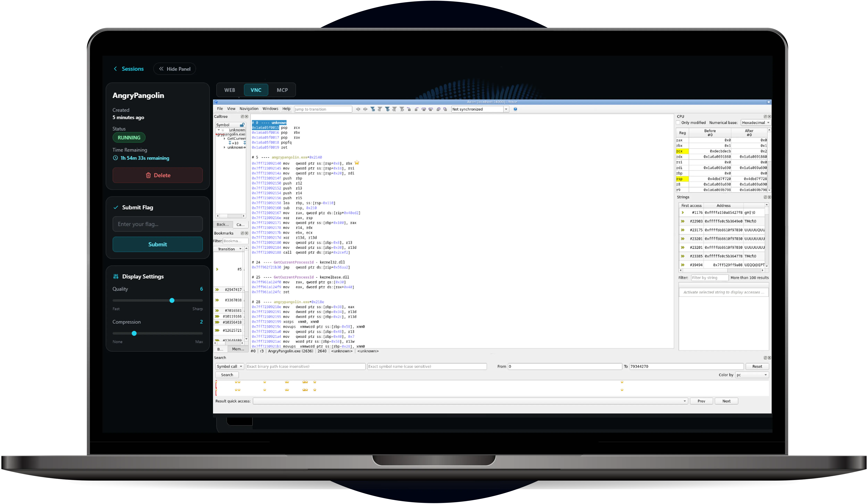Open the Result quick access dropdown

pos(470,401)
